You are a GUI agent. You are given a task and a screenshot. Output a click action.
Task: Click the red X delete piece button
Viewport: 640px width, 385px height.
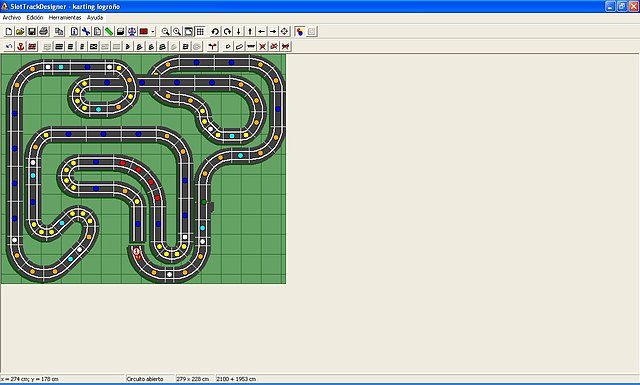[x=262, y=47]
